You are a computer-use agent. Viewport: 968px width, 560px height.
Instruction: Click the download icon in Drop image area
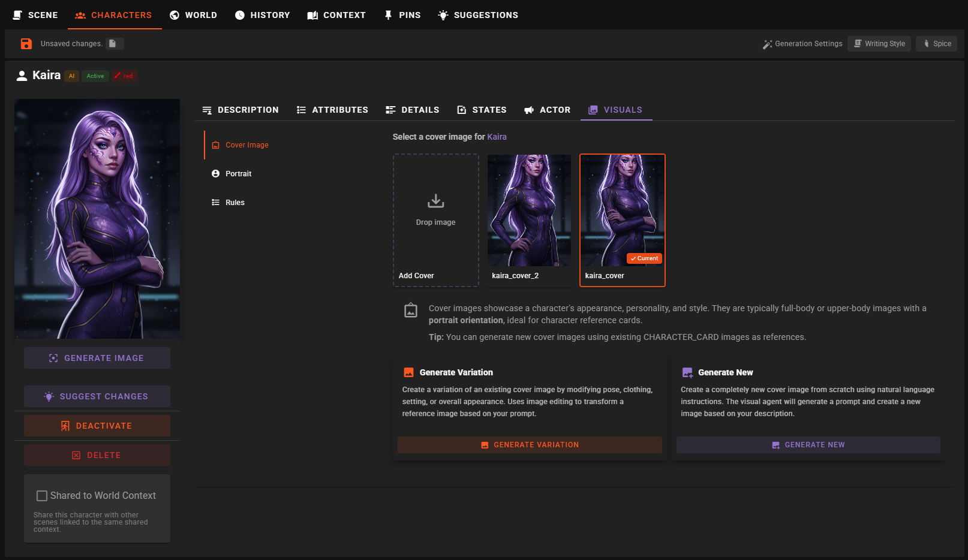pyautogui.click(x=435, y=201)
